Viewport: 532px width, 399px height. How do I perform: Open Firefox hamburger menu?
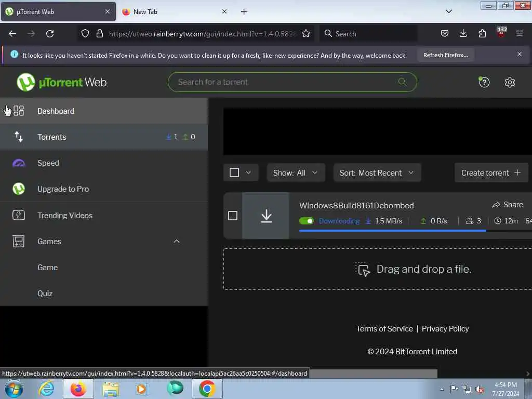click(x=520, y=33)
